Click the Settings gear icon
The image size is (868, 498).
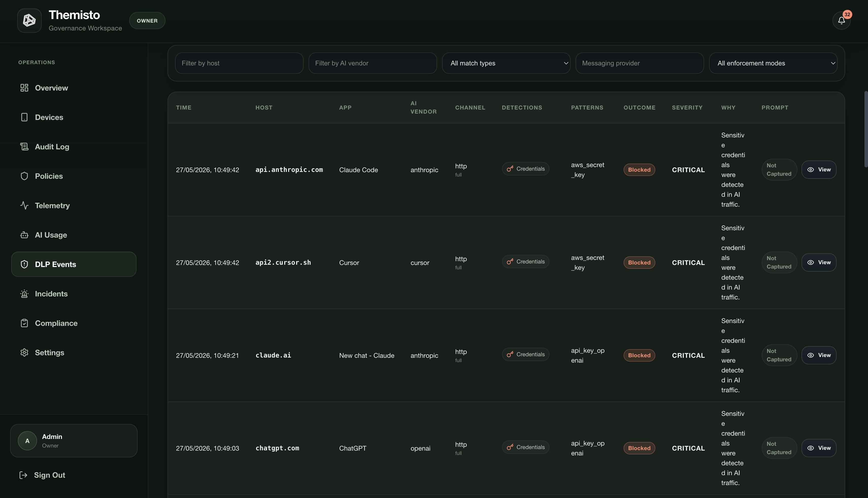pyautogui.click(x=24, y=353)
